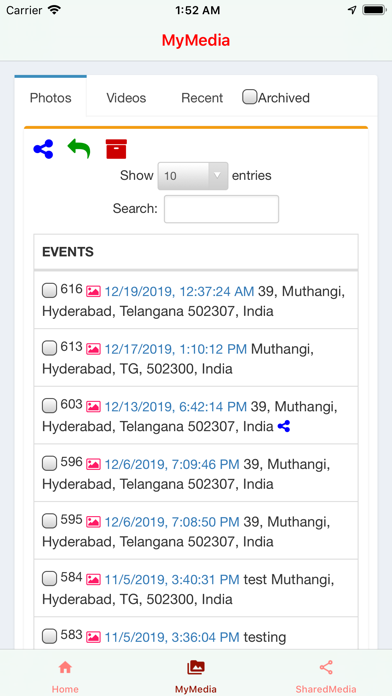This screenshot has width=392, height=696.
Task: Switch to the Recent tab
Action: click(202, 98)
